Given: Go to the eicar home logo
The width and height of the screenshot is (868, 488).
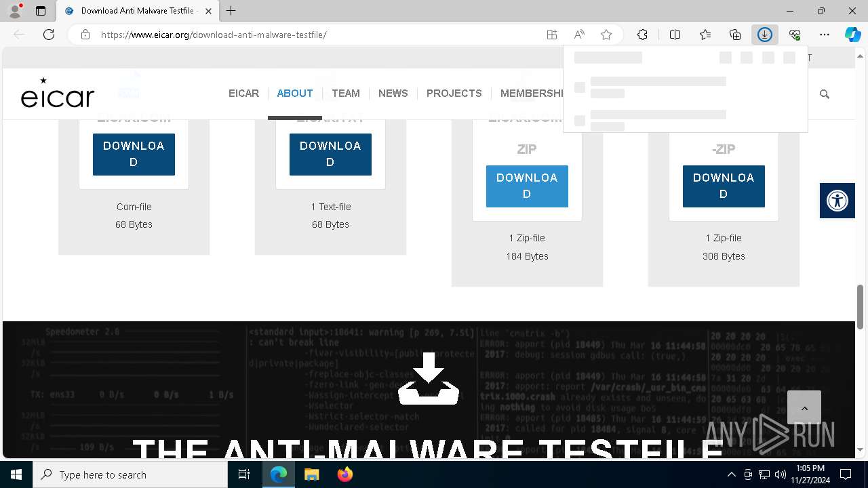Looking at the screenshot, I should pyautogui.click(x=58, y=94).
